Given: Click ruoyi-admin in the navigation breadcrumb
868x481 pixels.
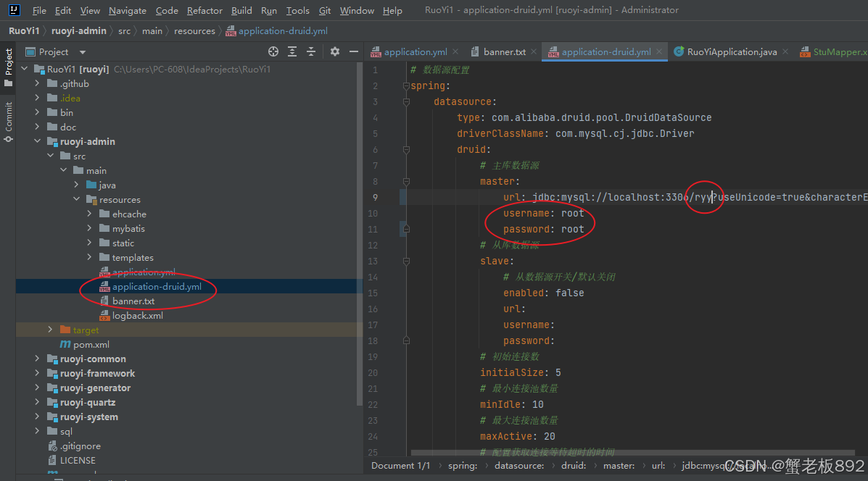Looking at the screenshot, I should 78,31.
